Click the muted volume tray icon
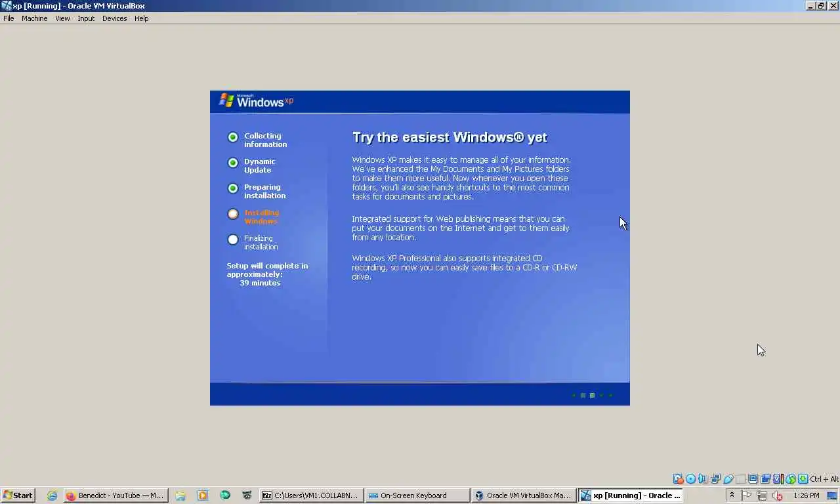The width and height of the screenshot is (840, 504). (x=778, y=495)
